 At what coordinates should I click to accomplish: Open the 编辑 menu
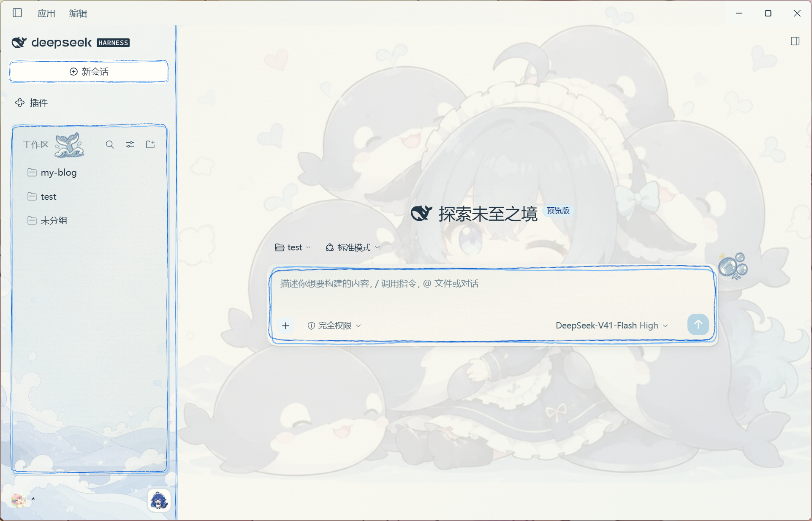click(78, 14)
